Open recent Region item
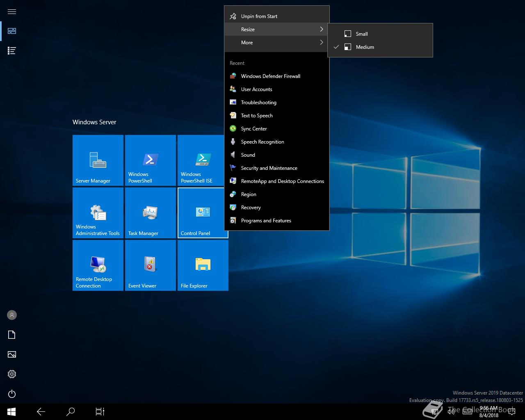Viewport: 525px width, 420px height. click(277, 194)
